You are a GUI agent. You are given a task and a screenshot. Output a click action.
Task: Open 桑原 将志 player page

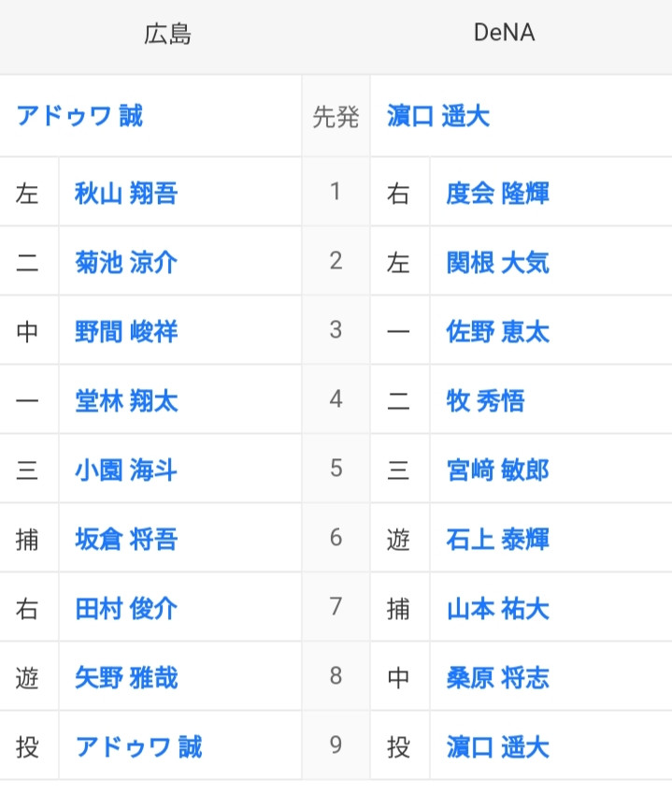[x=497, y=677]
